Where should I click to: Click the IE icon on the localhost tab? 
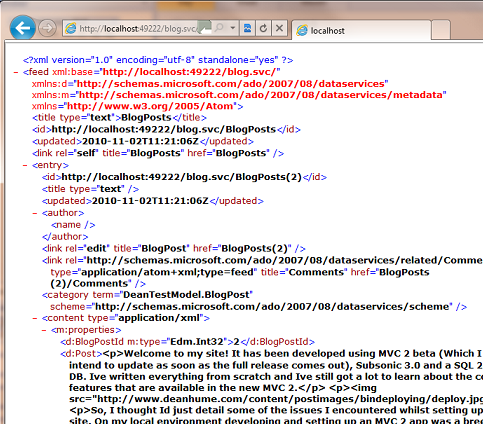pyautogui.click(x=302, y=30)
